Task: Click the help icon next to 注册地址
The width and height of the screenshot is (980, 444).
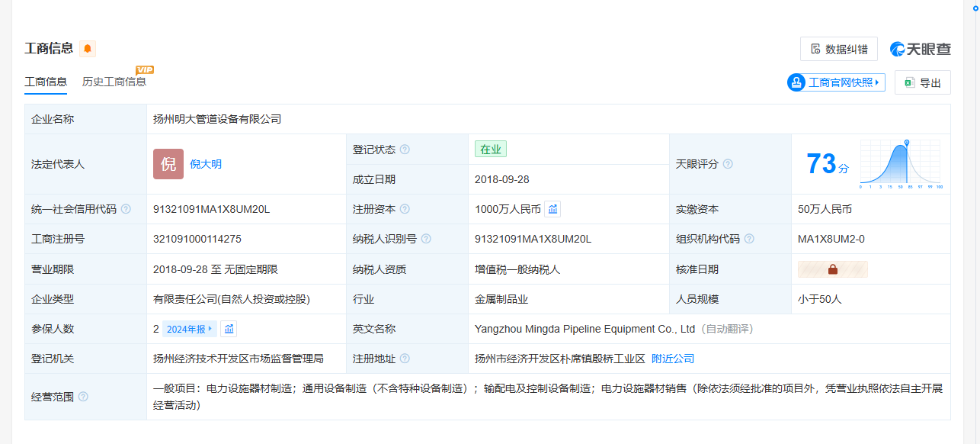Action: (405, 359)
